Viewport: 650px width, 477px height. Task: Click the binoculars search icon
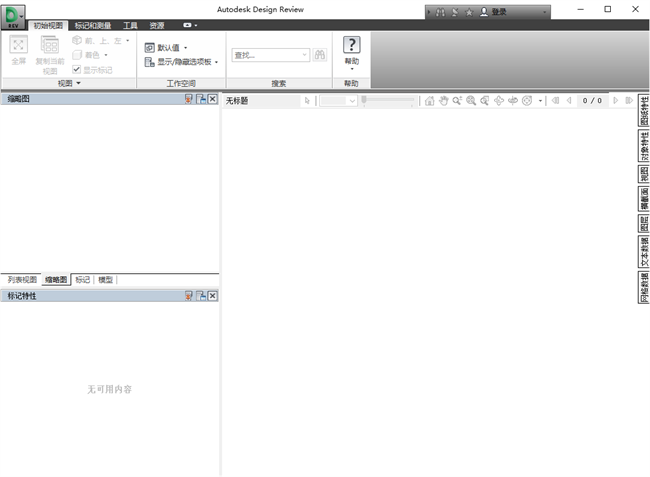tap(321, 56)
